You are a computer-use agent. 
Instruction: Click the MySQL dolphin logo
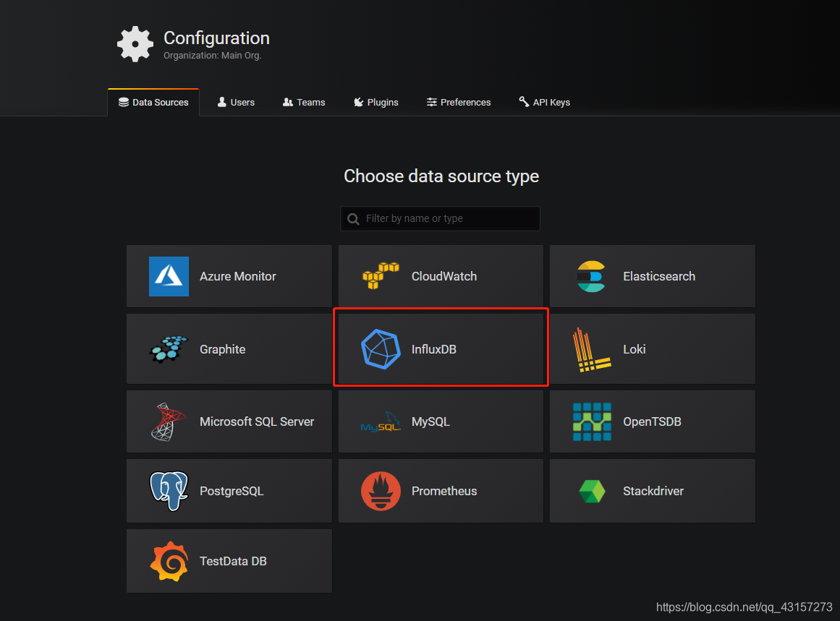[x=381, y=422]
